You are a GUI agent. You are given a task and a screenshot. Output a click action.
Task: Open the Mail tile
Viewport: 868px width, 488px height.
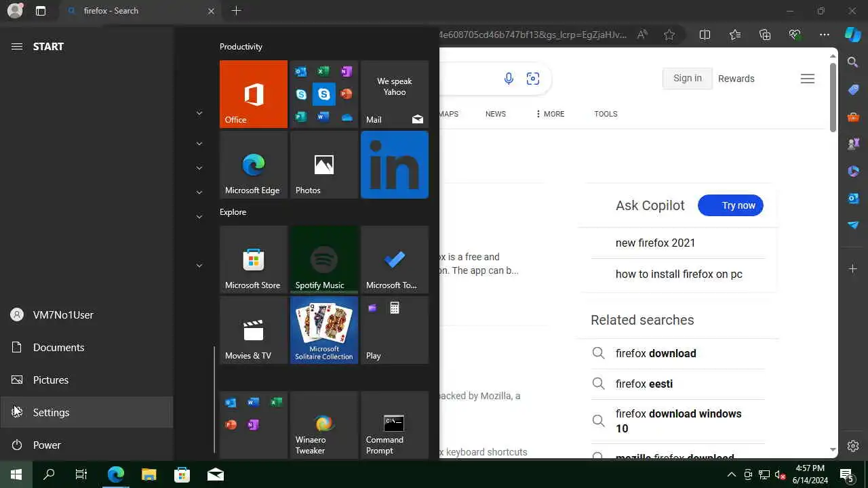coord(395,94)
